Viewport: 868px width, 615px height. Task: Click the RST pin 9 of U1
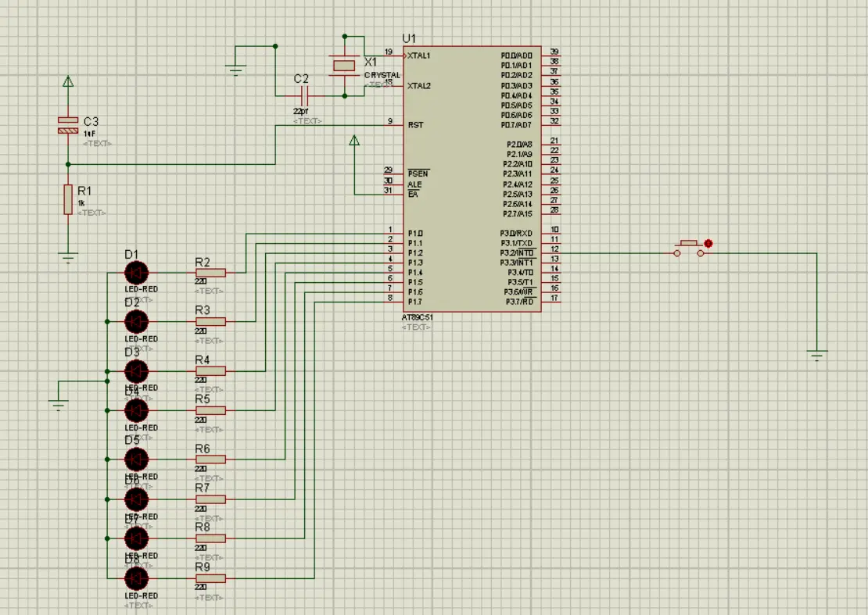tap(395, 125)
